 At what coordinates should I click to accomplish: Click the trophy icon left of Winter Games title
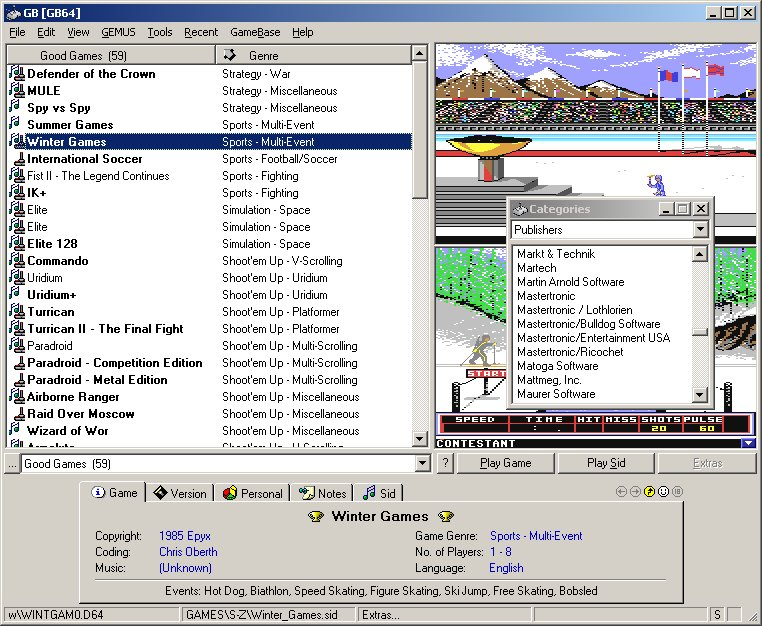pos(316,516)
